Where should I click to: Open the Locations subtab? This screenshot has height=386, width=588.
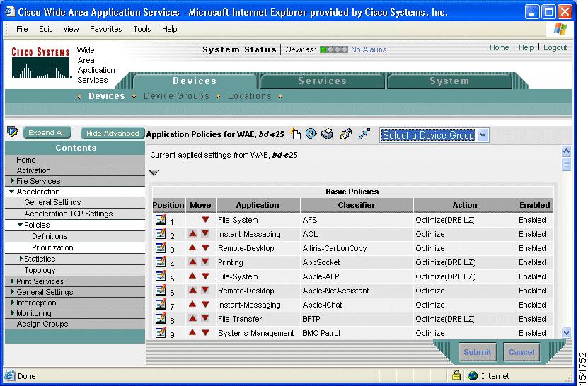(x=249, y=96)
